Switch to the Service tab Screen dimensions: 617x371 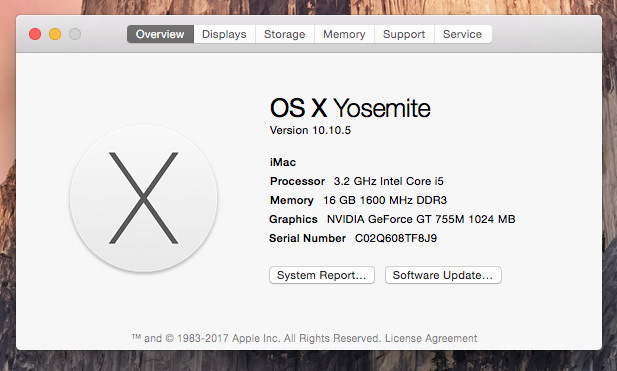463,34
